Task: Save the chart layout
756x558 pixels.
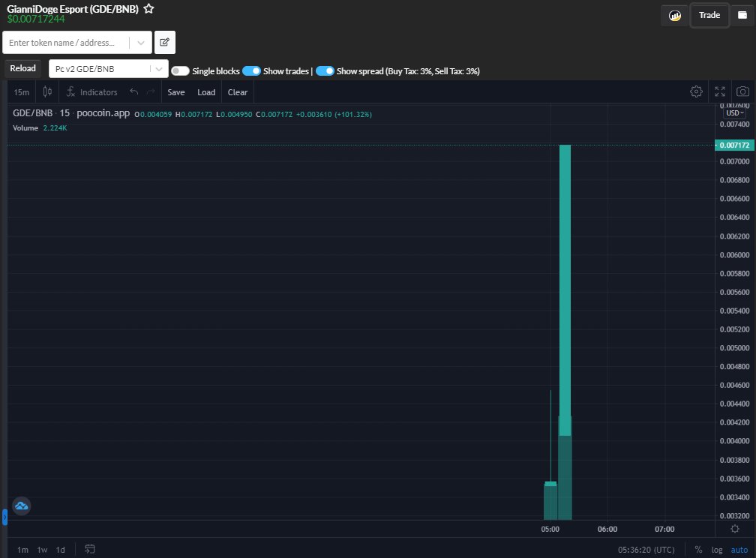Action: coord(176,92)
